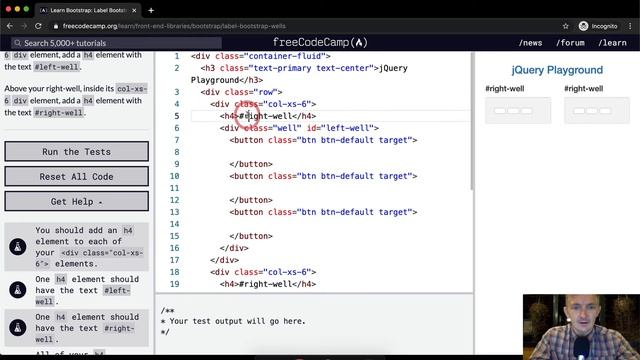Image resolution: width=640 pixels, height=360 pixels.
Task: Open a new tab with the plus icon
Action: coord(151,11)
